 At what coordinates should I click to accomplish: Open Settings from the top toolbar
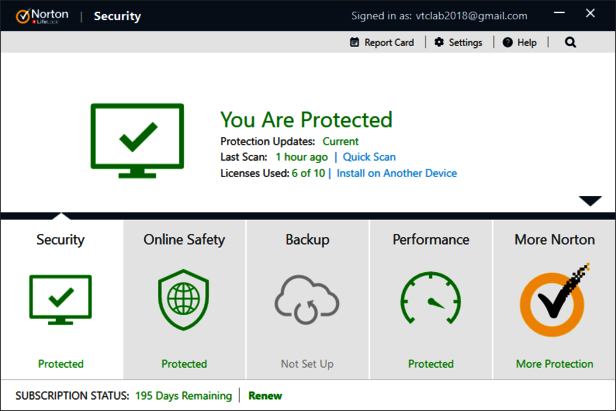(x=458, y=43)
